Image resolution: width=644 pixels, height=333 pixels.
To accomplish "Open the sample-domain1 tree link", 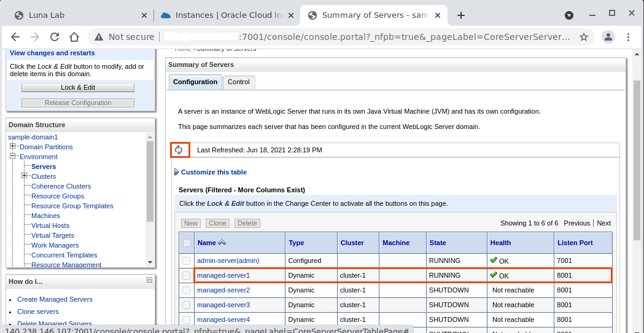I will (33, 137).
